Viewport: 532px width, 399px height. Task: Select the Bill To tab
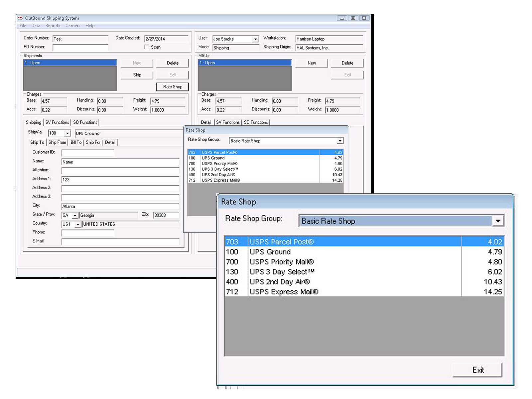click(76, 142)
